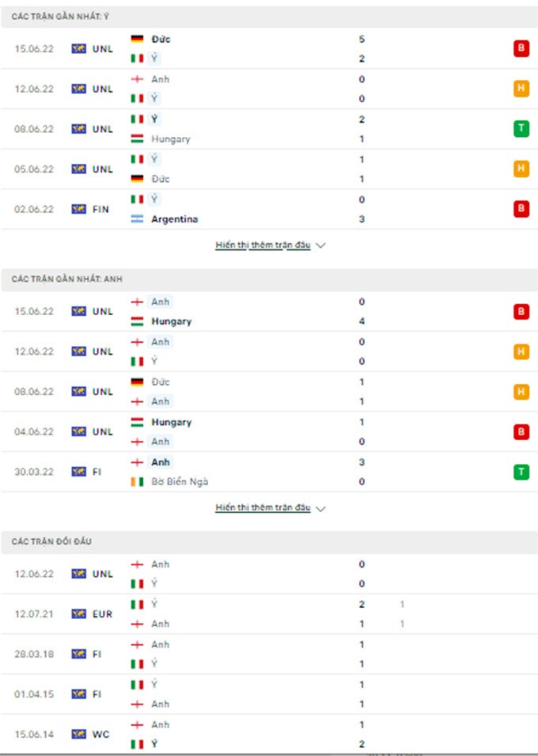
Task: Click the FIN competition icon on 02.06.22
Action: pyautogui.click(x=78, y=209)
